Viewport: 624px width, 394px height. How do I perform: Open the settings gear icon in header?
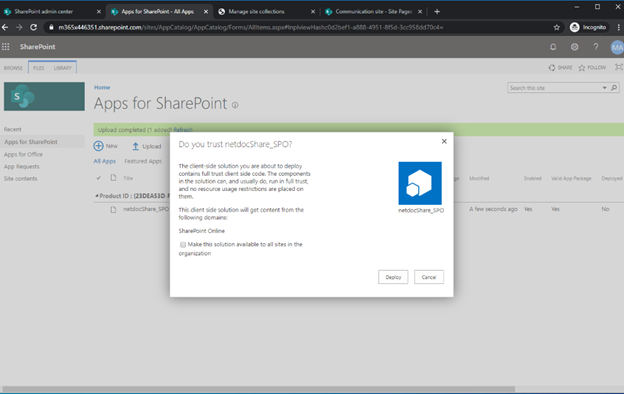pyautogui.click(x=574, y=47)
